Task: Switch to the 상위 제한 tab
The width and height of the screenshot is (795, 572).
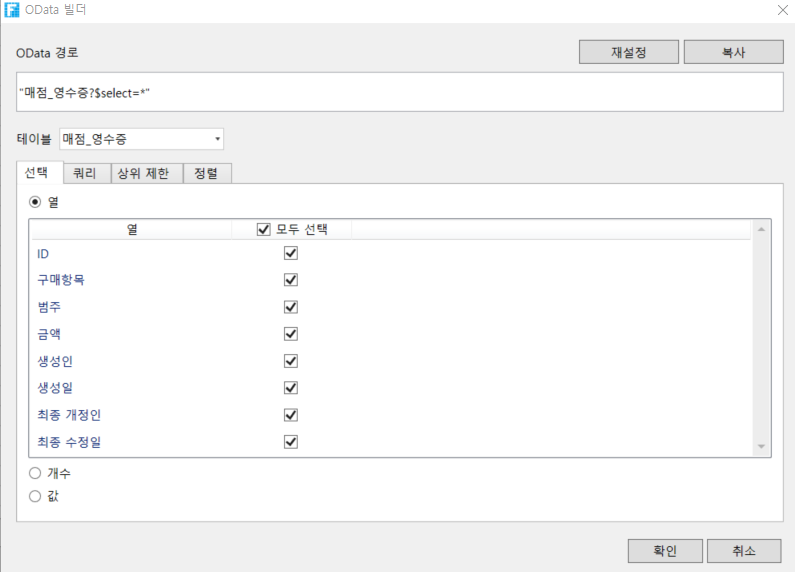Action: (143, 174)
